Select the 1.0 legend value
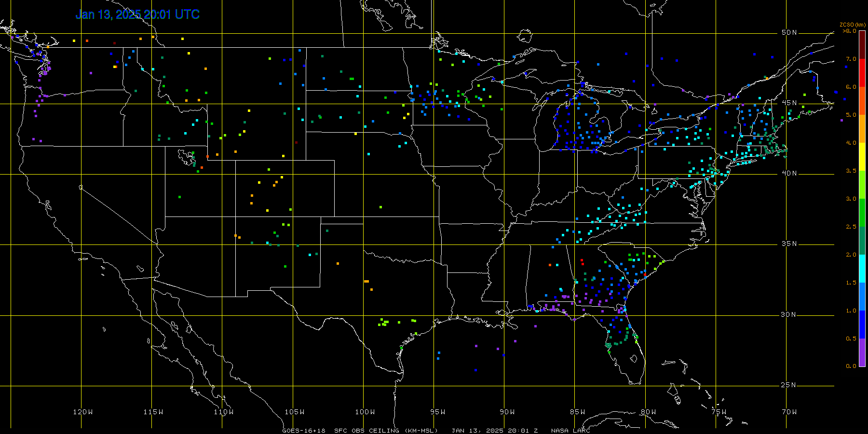868x434 pixels. pyautogui.click(x=851, y=311)
